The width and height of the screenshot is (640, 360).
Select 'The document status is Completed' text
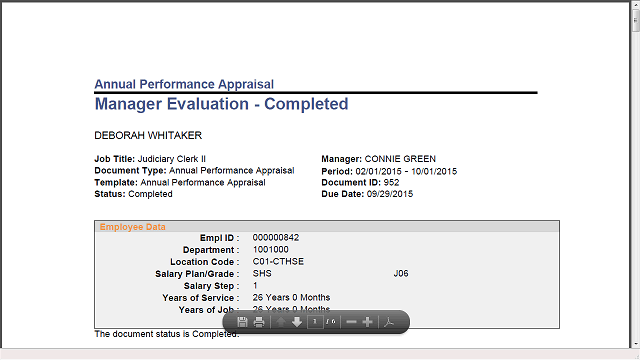tap(167, 334)
